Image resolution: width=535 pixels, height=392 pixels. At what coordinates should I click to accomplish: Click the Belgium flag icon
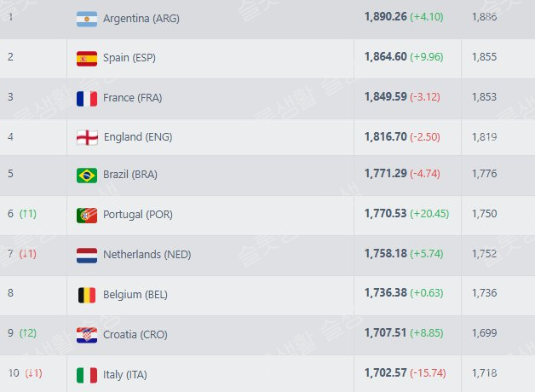[87, 295]
